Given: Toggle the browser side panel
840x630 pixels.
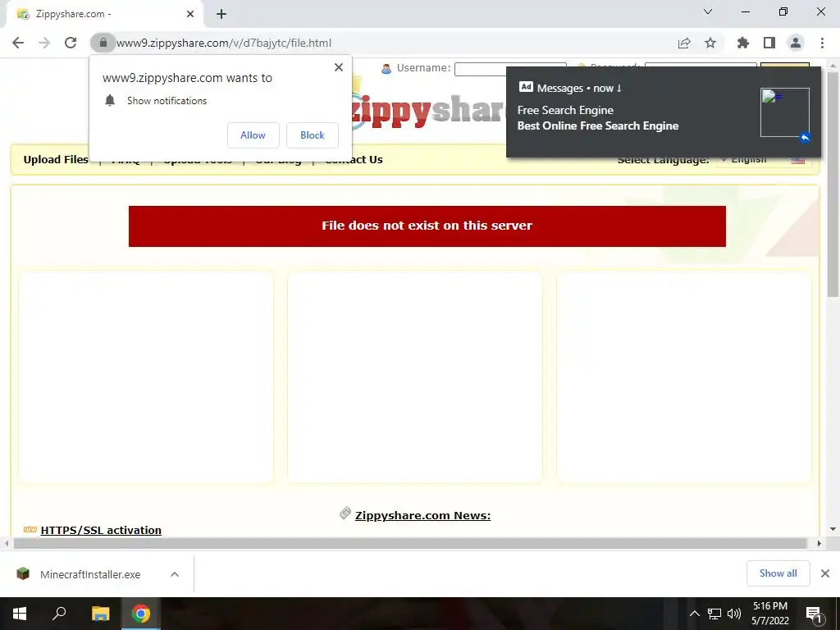Looking at the screenshot, I should click(x=769, y=43).
